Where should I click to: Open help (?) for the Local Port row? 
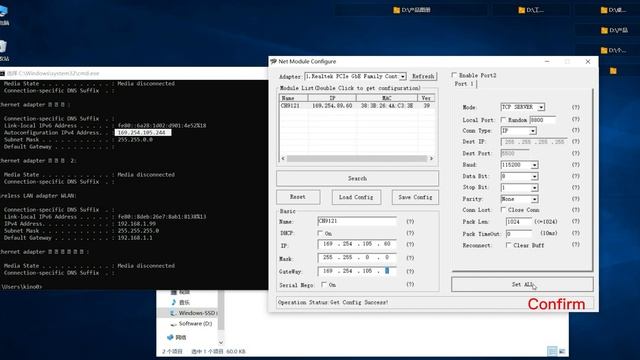(576, 119)
